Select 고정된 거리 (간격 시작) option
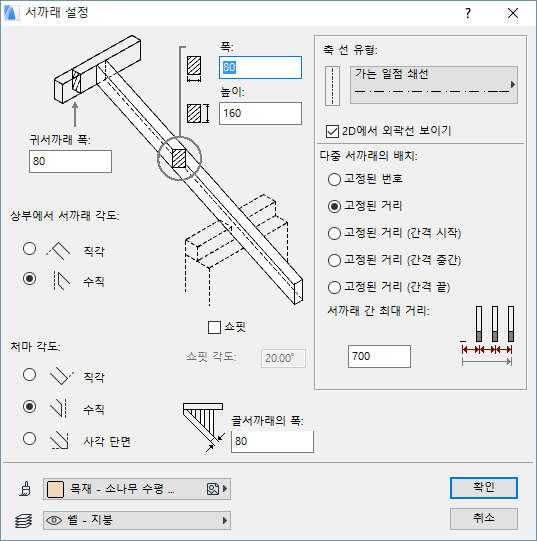Image resolution: width=537 pixels, height=541 pixels. (334, 233)
